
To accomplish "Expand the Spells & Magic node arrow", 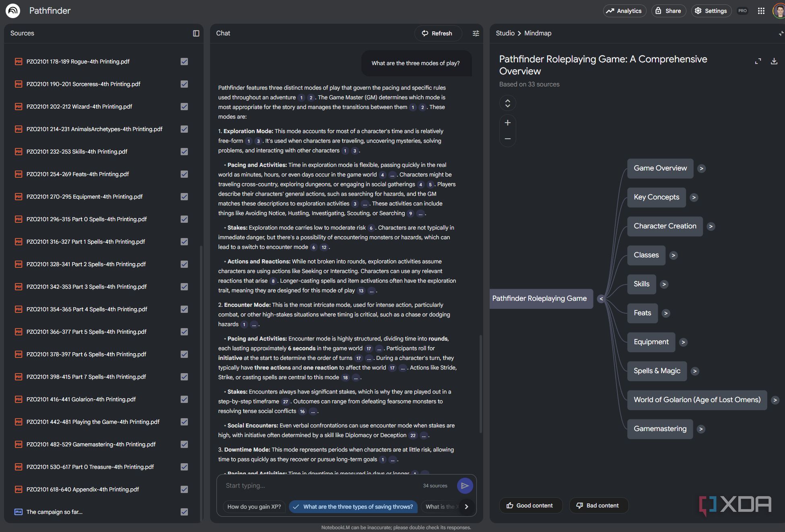I will click(x=695, y=371).
